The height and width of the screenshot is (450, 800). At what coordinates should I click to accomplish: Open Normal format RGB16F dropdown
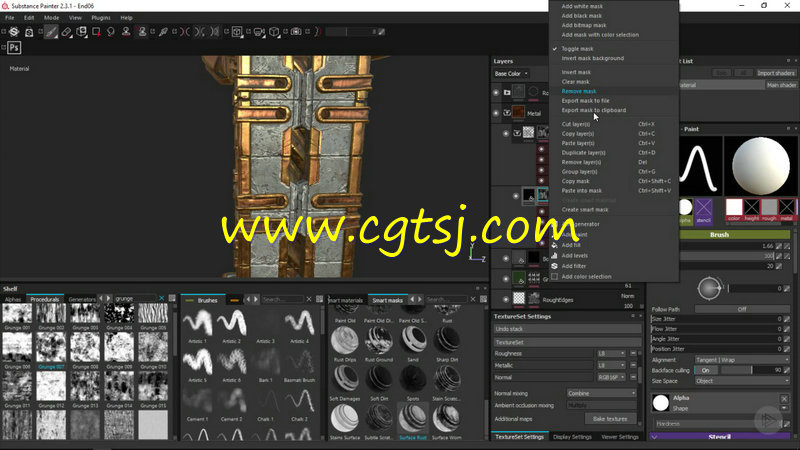611,378
